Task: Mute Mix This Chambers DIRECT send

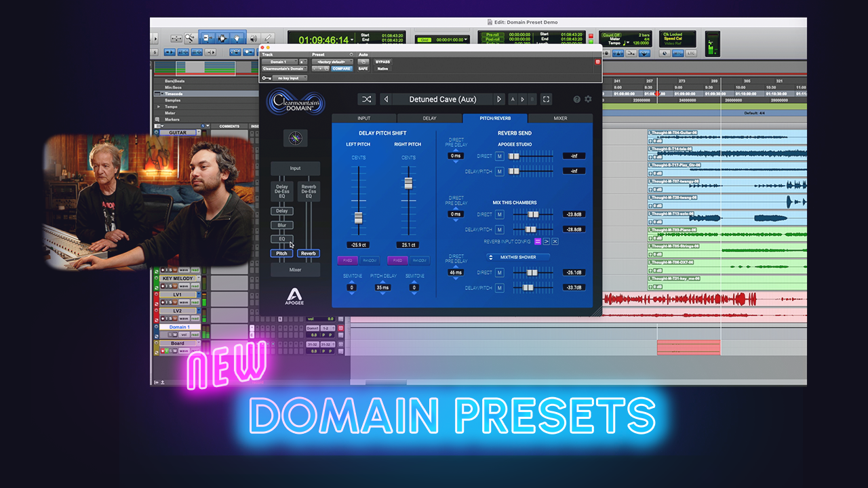Action: pyautogui.click(x=500, y=214)
